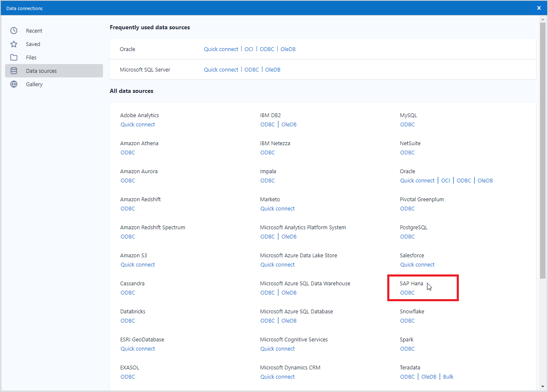
Task: Select the Recent clock icon
Action: [14, 31]
